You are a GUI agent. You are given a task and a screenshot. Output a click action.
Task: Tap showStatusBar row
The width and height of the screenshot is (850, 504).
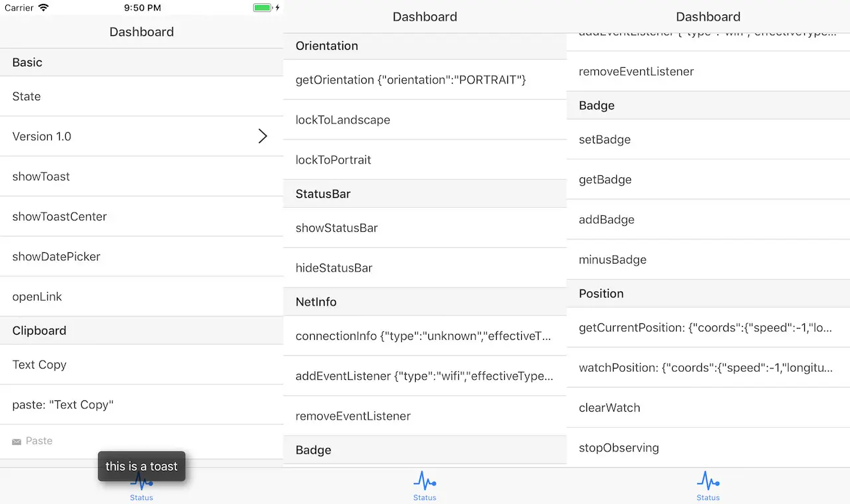pos(425,228)
